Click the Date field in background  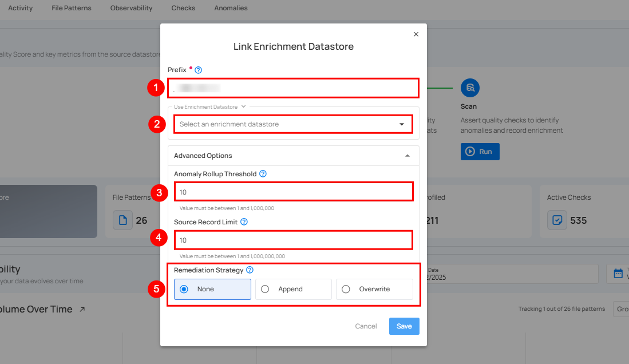click(512, 274)
